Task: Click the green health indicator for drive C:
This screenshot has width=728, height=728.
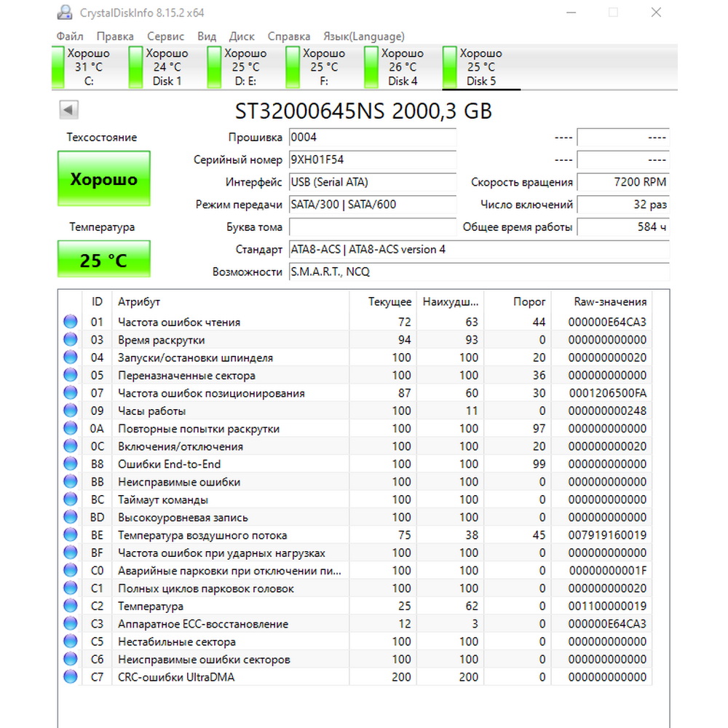Action: click(x=58, y=67)
